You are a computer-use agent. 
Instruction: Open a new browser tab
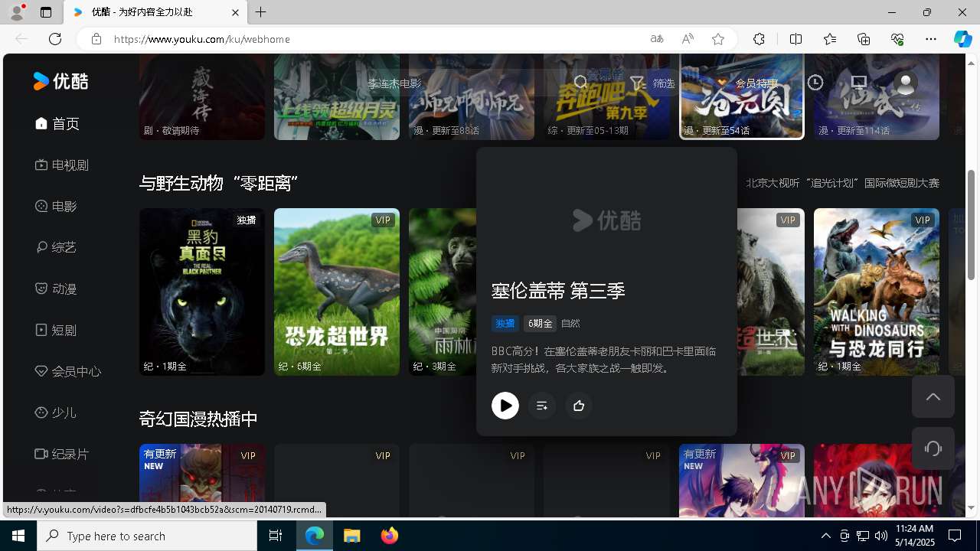coord(261,12)
